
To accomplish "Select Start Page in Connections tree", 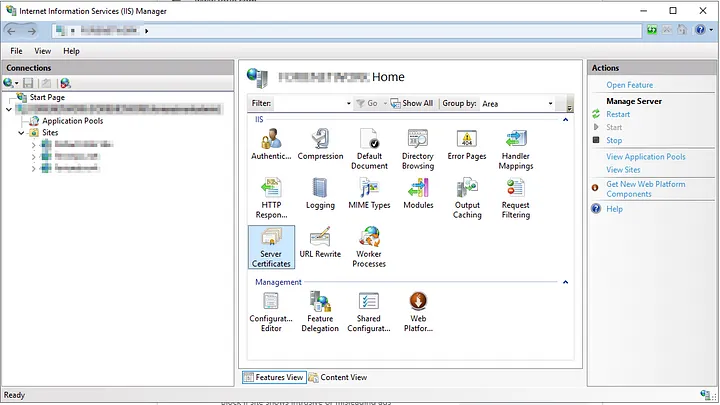I will (47, 97).
